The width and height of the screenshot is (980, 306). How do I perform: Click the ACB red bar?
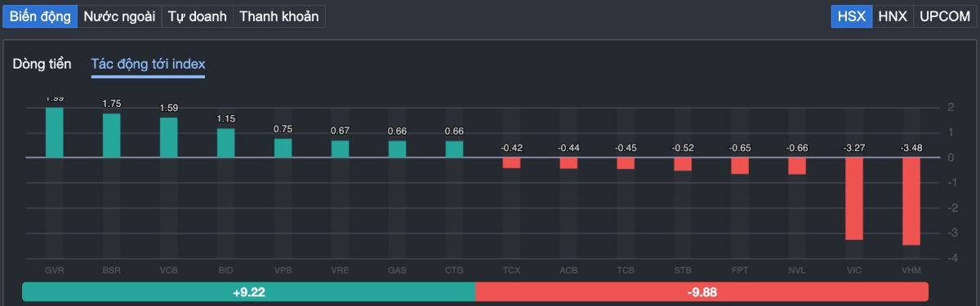pyautogui.click(x=569, y=163)
